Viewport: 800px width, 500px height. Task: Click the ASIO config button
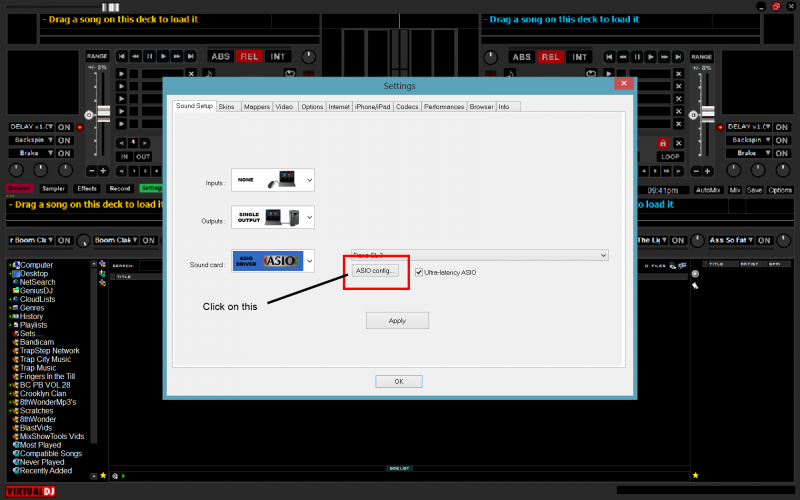375,271
